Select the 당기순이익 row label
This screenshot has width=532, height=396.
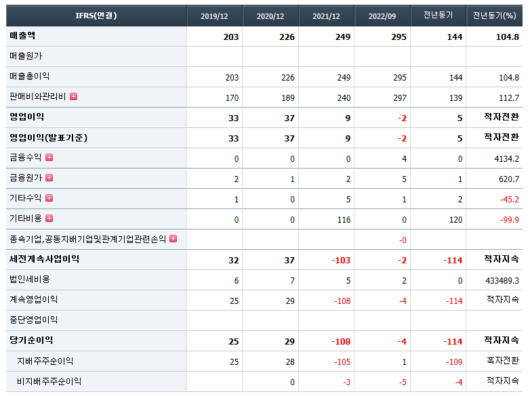tap(31, 340)
